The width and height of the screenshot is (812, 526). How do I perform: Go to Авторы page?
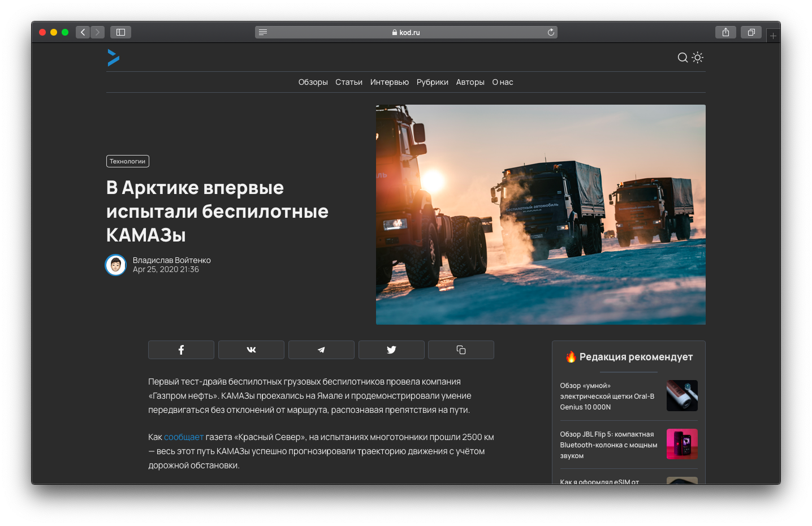point(470,82)
